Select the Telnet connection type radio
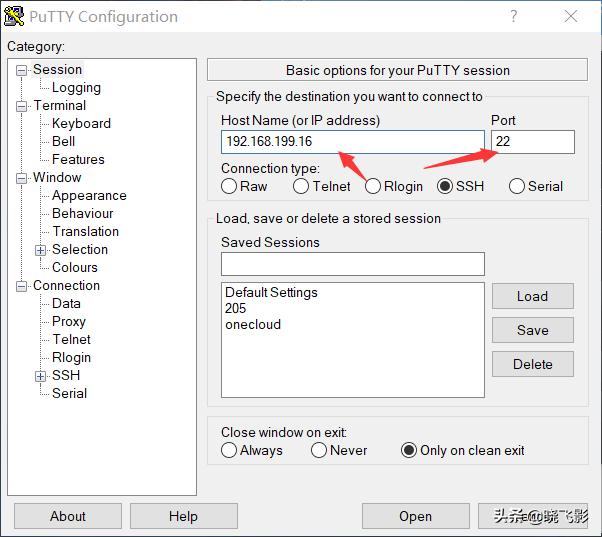Viewport: 602px width, 537px height. [x=301, y=187]
